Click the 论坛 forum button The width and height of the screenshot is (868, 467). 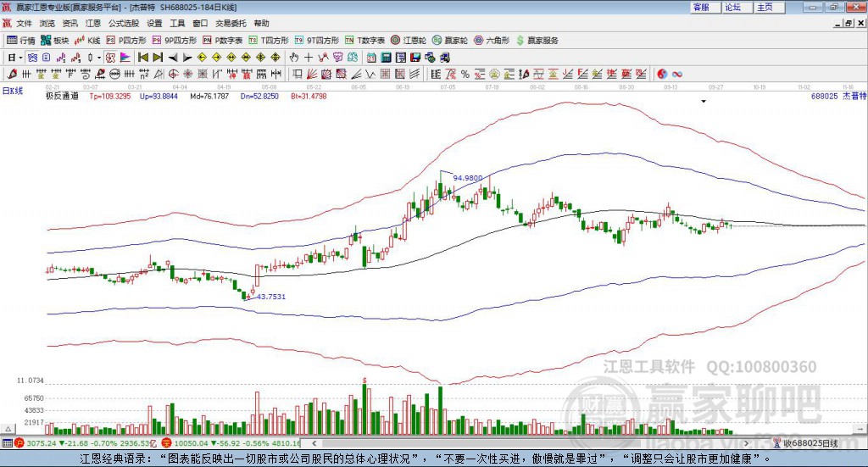point(733,7)
